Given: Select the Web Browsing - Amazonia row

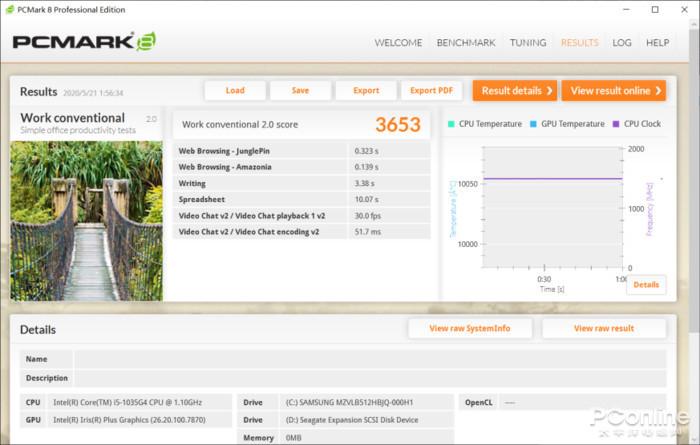Looking at the screenshot, I should tap(302, 167).
